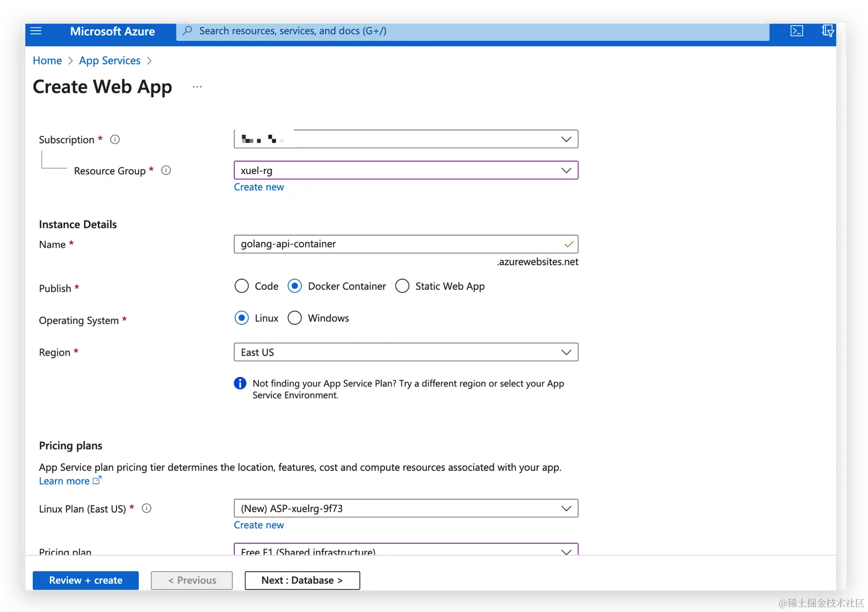Click the Name field golang-api-container
This screenshot has width=868, height=612.
[x=406, y=244]
